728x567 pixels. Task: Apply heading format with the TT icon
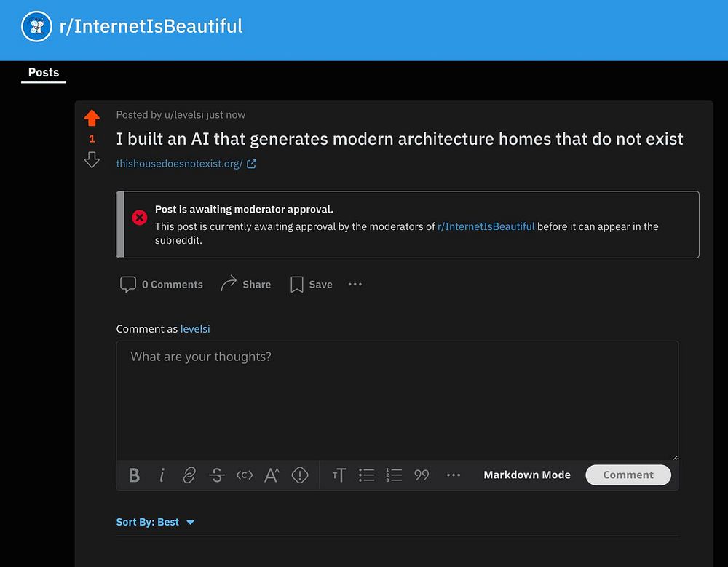click(x=339, y=475)
